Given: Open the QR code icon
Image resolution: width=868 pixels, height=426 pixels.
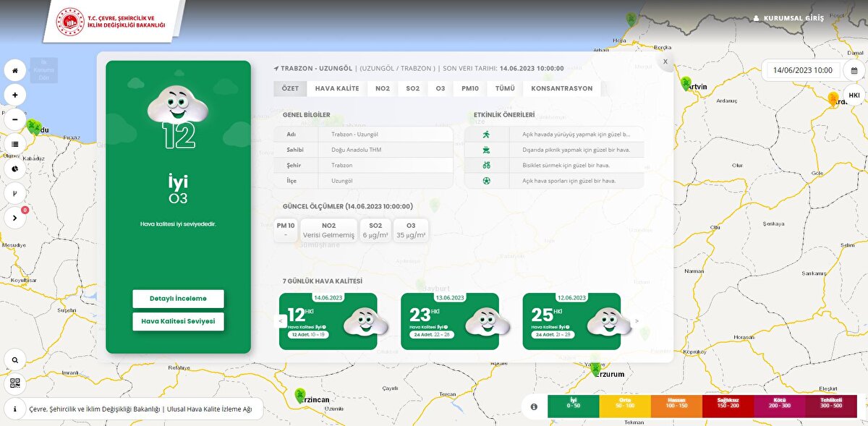Looking at the screenshot, I should pyautogui.click(x=15, y=383).
